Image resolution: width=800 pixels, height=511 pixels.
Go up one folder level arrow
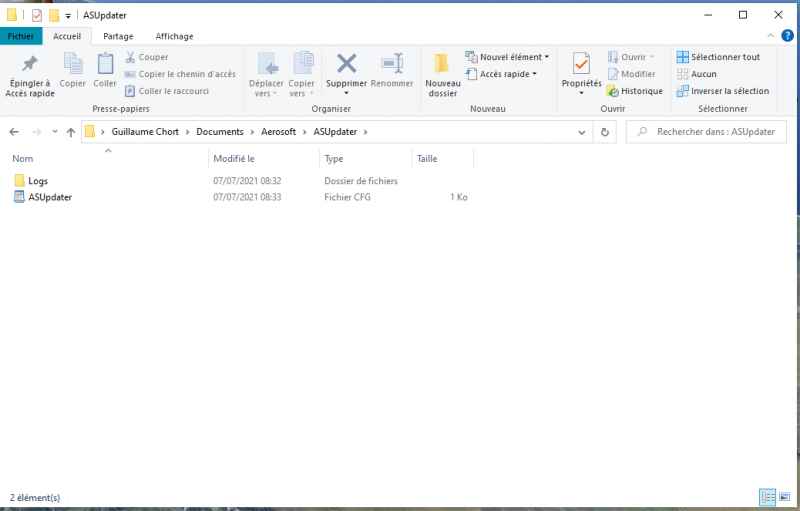coord(71,132)
